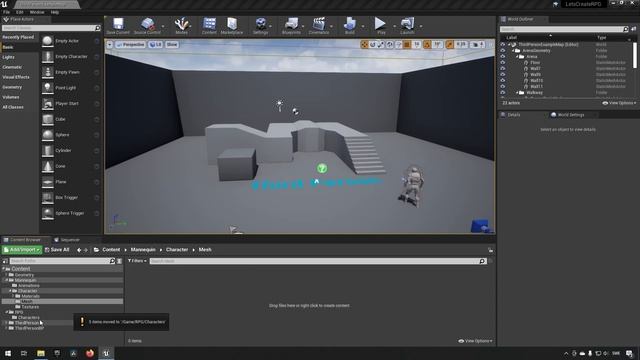Toggle visibility of Walkway folder
Screen dimensions: 640x360
click(503, 93)
